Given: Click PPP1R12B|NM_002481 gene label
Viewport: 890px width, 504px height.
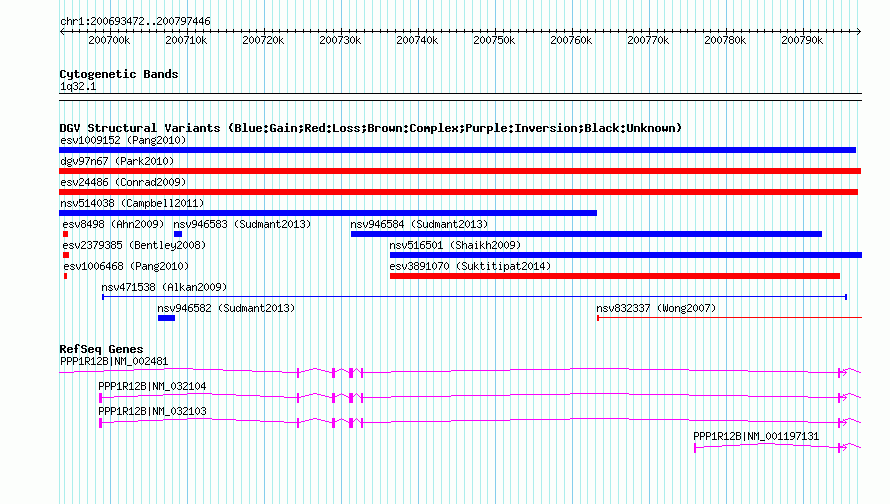Looking at the screenshot, I should tap(114, 362).
